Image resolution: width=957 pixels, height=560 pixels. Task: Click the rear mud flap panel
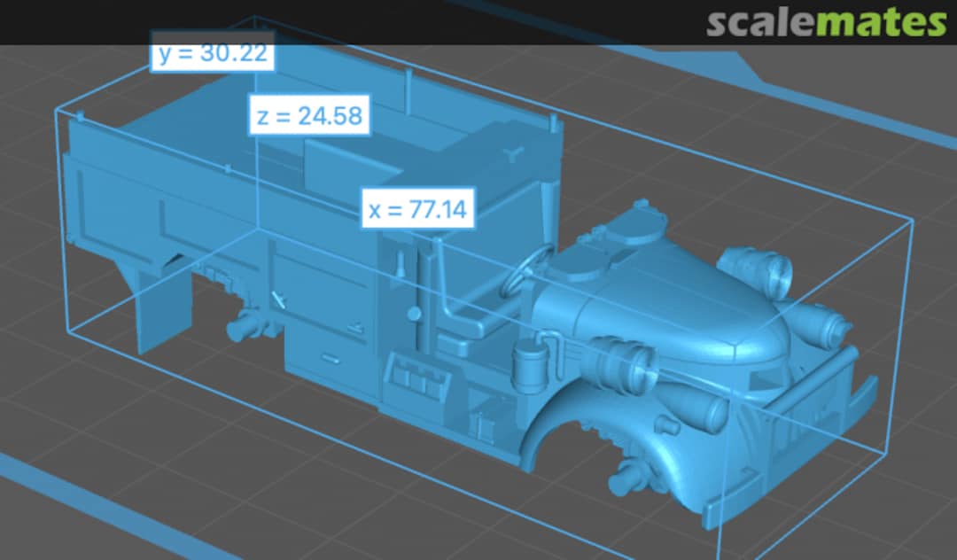tap(162, 310)
